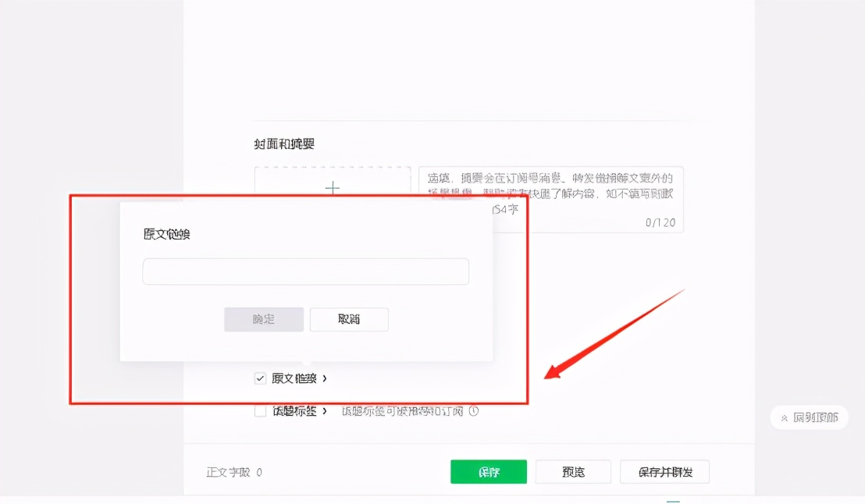865x504 pixels.
Task: Click the 保存并群发 save and send button
Action: pyautogui.click(x=664, y=471)
